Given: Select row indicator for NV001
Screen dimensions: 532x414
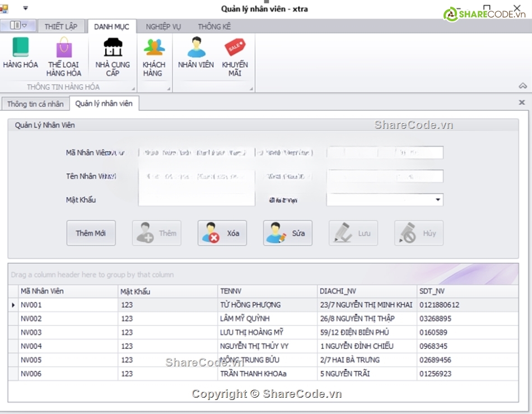Looking at the screenshot, I should click(x=13, y=305).
